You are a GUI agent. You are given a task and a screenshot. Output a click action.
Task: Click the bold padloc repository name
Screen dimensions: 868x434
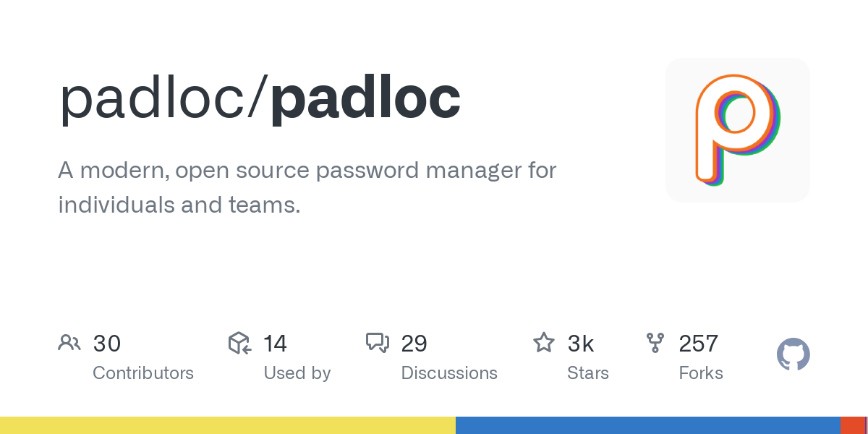[366, 99]
